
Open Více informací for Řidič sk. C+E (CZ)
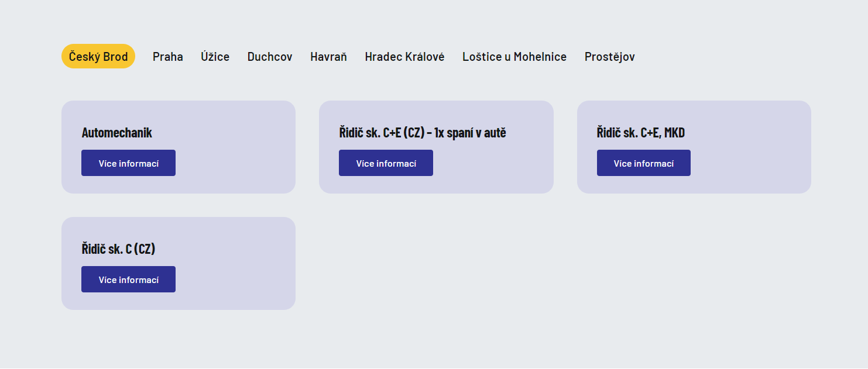tap(386, 163)
